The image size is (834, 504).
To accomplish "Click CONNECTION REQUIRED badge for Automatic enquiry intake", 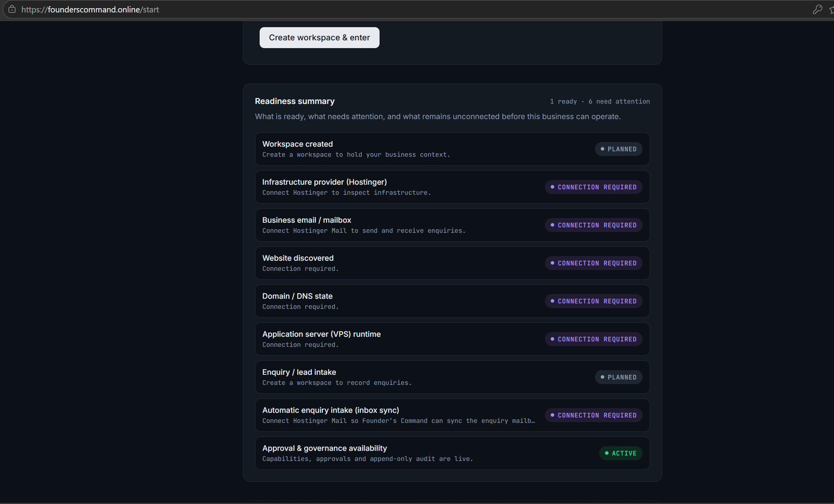I will tap(594, 415).
